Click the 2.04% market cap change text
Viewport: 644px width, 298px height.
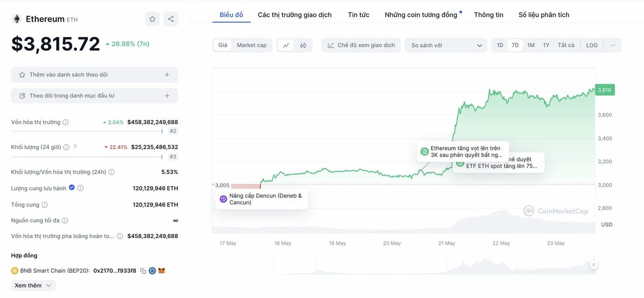113,122
